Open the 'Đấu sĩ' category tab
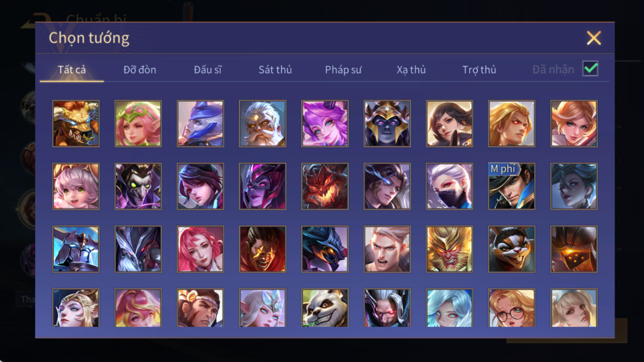Image resolution: width=644 pixels, height=362 pixels. coord(208,70)
